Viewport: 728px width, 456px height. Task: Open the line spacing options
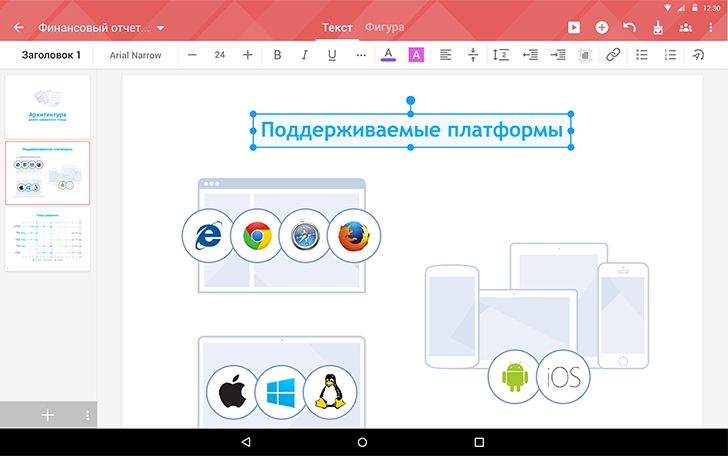tap(501, 55)
